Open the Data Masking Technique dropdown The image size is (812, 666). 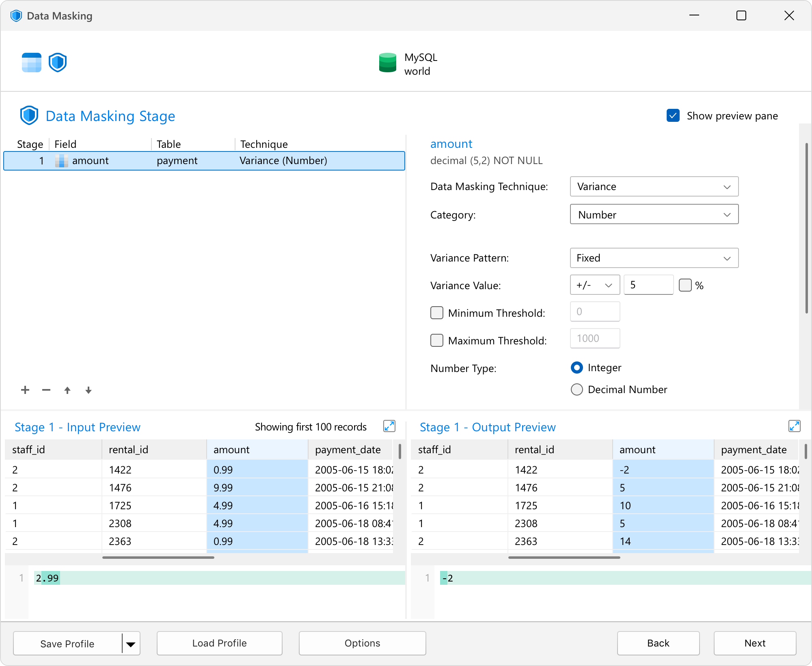654,186
